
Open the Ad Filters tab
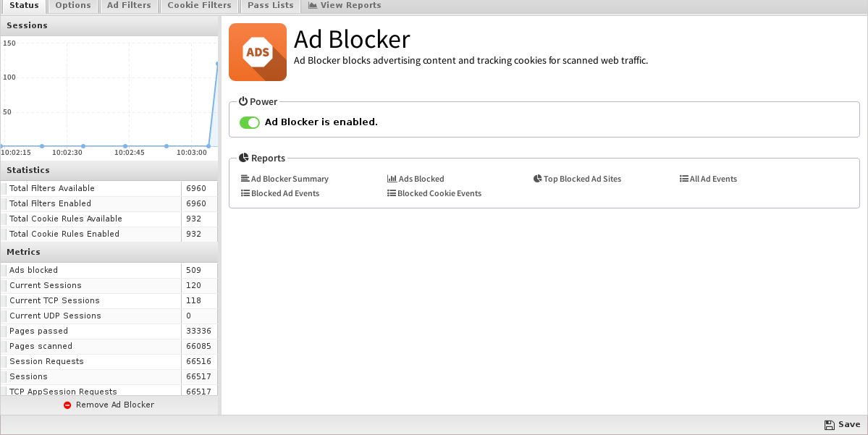pos(129,6)
